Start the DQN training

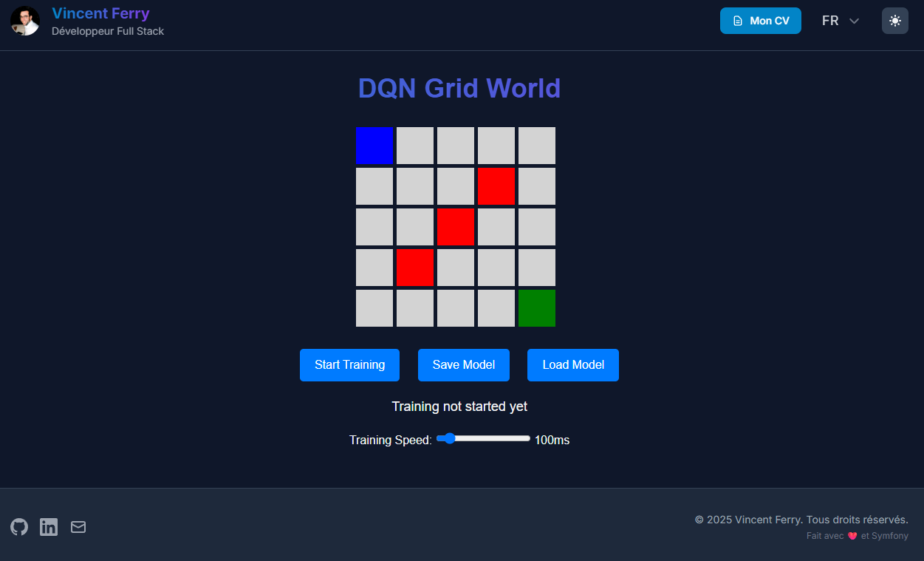[x=349, y=365]
